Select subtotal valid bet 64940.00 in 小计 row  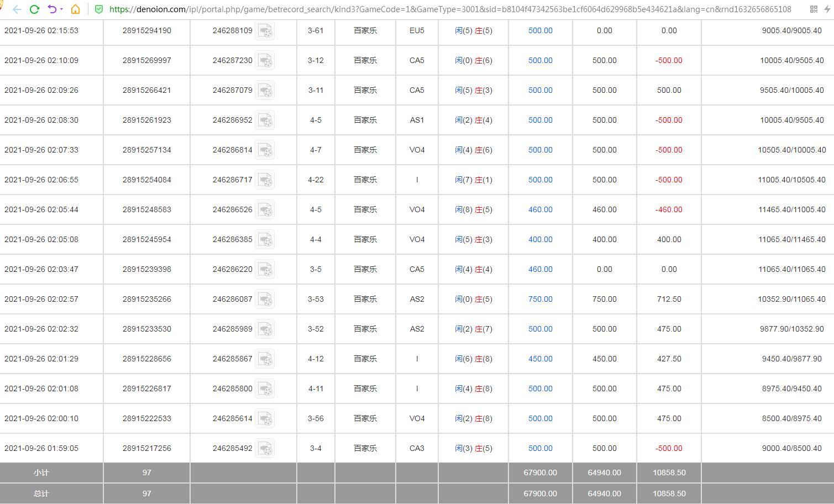pos(605,473)
